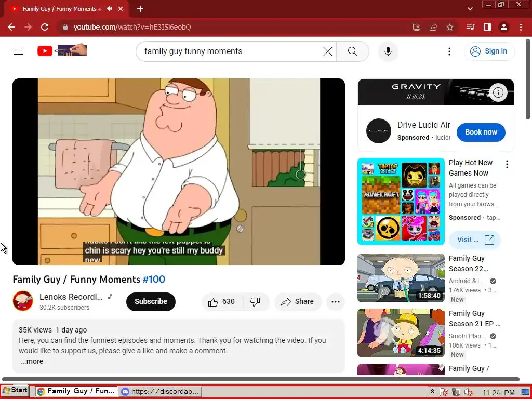This screenshot has width=532, height=399.
Task: Open the Taptop Games ad thumbnail
Action: click(401, 201)
